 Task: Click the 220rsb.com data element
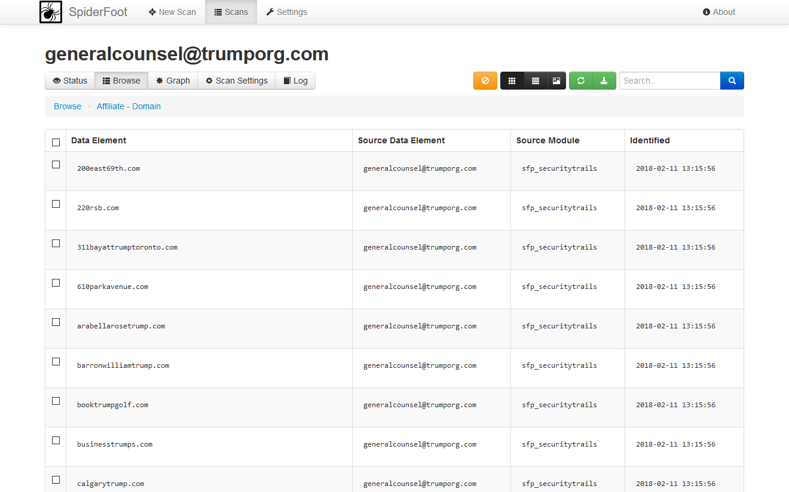pyautogui.click(x=98, y=208)
